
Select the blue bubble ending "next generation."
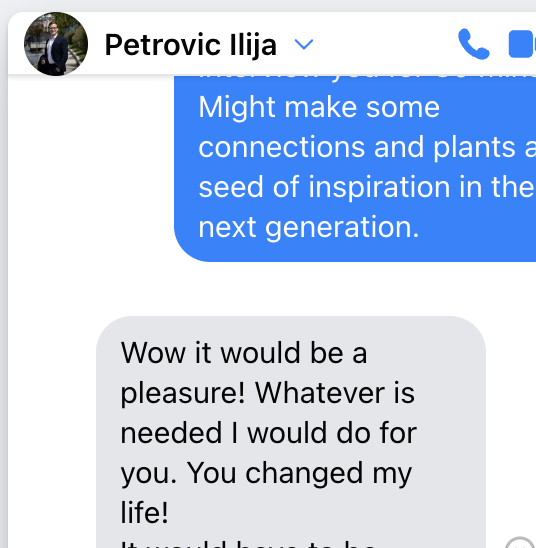355,168
